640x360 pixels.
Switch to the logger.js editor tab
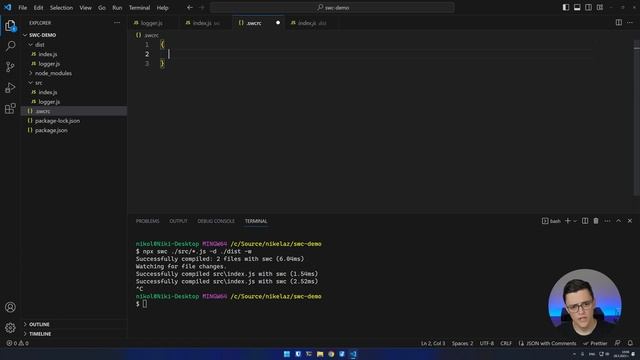point(152,23)
